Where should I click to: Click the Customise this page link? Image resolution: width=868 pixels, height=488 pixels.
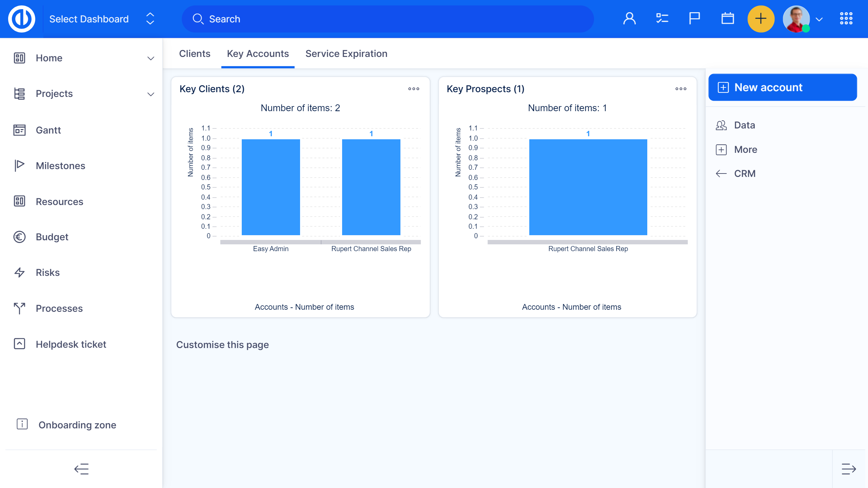222,345
